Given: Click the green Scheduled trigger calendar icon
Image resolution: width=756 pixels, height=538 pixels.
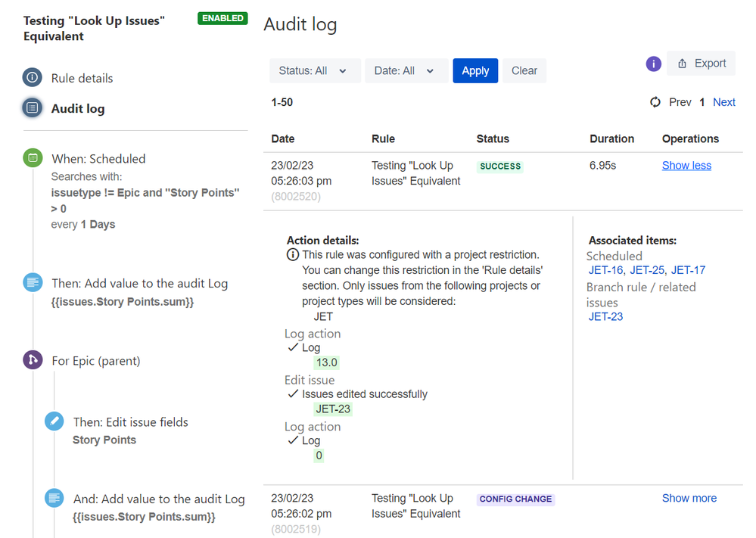Looking at the screenshot, I should (33, 157).
